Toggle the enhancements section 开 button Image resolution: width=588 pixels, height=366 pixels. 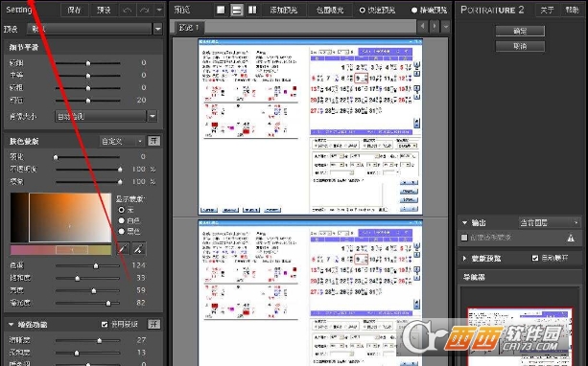pyautogui.click(x=153, y=324)
